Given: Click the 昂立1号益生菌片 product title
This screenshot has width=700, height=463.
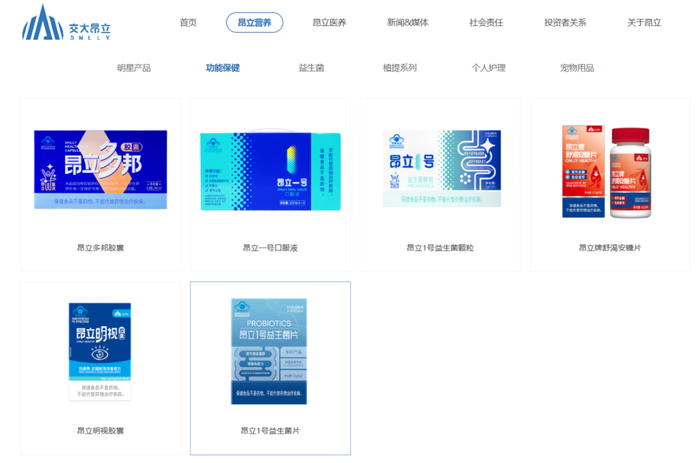Looking at the screenshot, I should [x=270, y=431].
